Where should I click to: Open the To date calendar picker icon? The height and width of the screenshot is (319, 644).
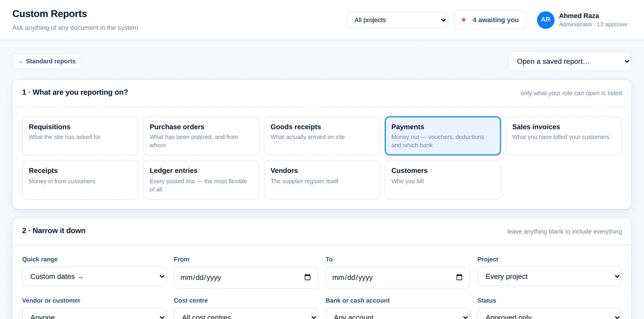click(460, 277)
